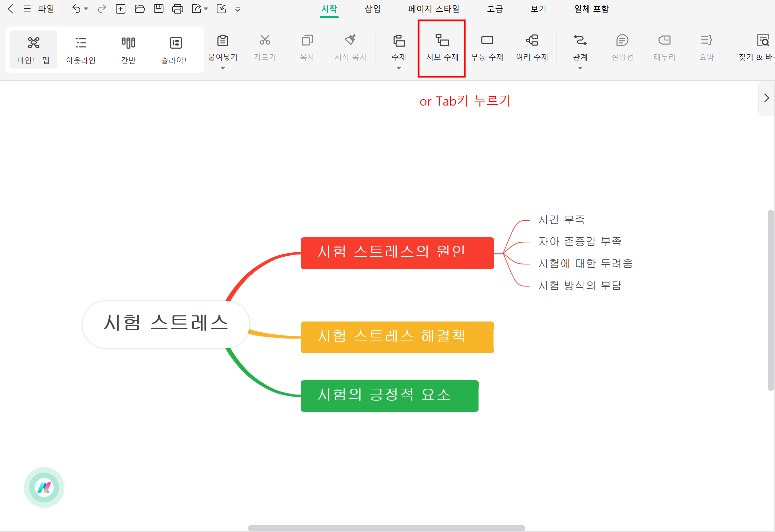Open the undo history dropdown arrow

pyautogui.click(x=86, y=9)
